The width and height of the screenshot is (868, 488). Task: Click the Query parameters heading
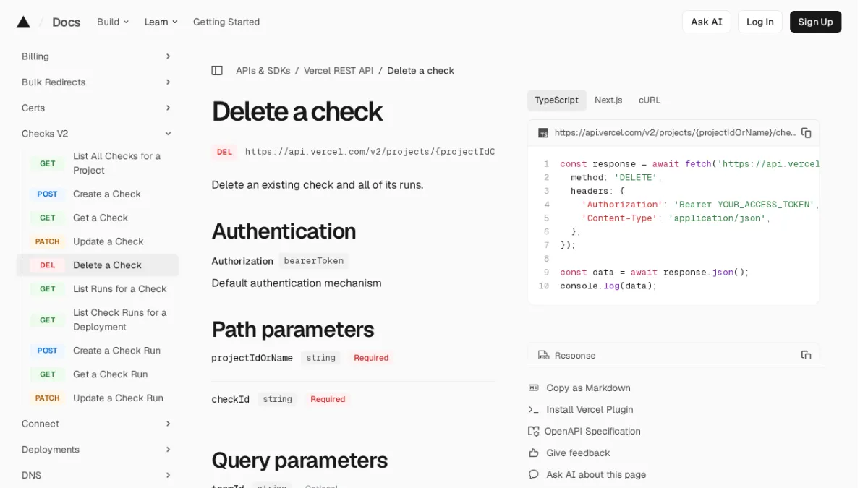pos(299,461)
